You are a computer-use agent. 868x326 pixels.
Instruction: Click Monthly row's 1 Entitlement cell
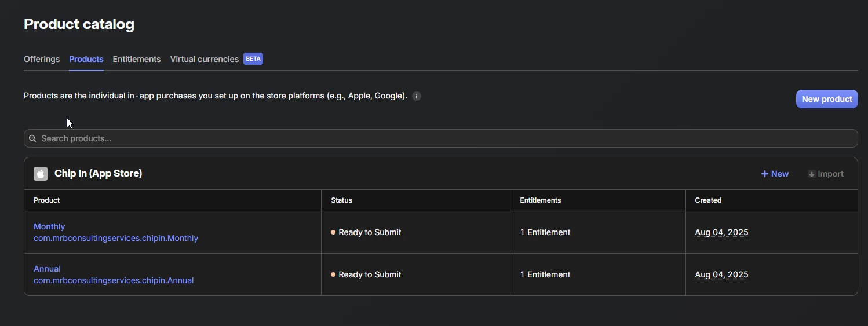click(545, 232)
